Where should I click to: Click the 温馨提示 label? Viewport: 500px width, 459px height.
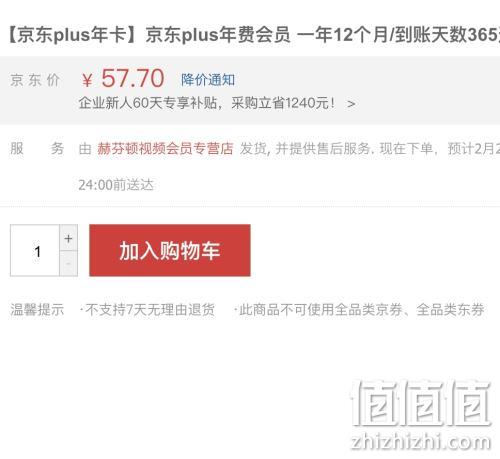[x=37, y=310]
